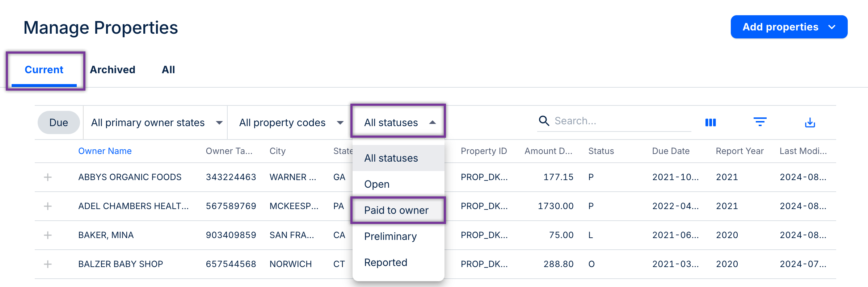Open All primary owner states dropdown
868x287 pixels.
pos(156,122)
